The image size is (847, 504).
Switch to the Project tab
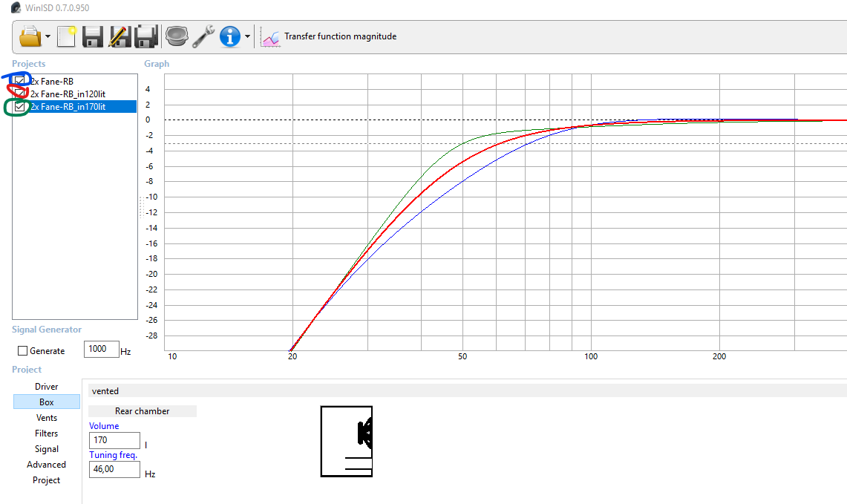click(47, 480)
